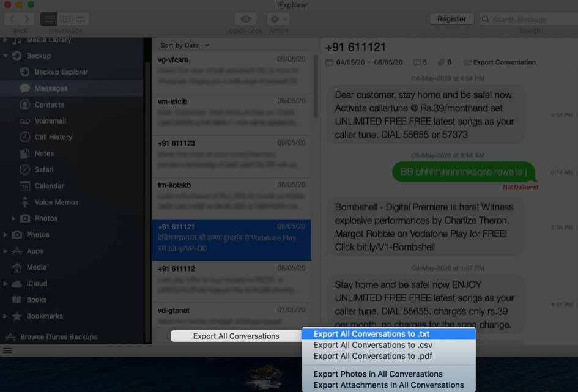578x392 pixels.
Task: Click the Export All Conversations button
Action: 236,336
